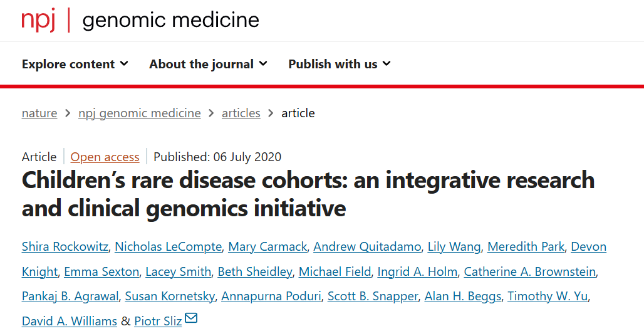
Task: Open the npj genomic medicine breadcrumb
Action: 140,113
